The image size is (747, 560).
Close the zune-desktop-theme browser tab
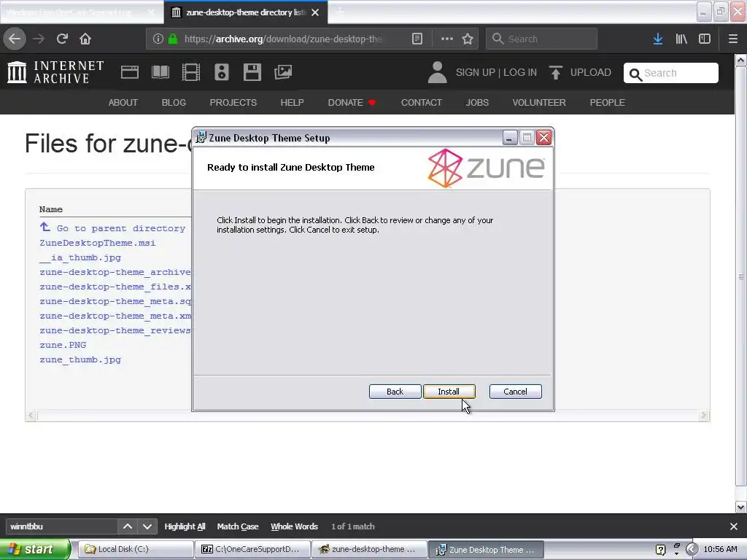coord(315,12)
